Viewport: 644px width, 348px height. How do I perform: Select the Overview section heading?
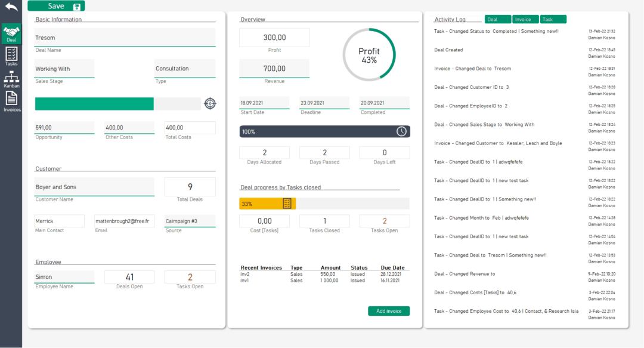(252, 19)
